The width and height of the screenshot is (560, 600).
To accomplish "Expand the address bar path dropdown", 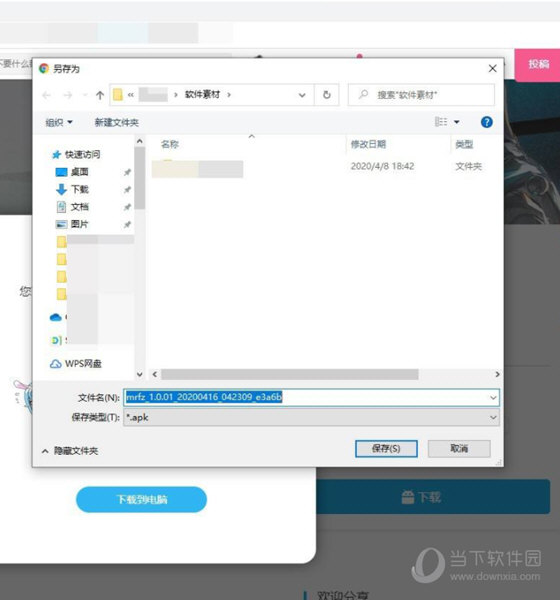I will (x=302, y=95).
